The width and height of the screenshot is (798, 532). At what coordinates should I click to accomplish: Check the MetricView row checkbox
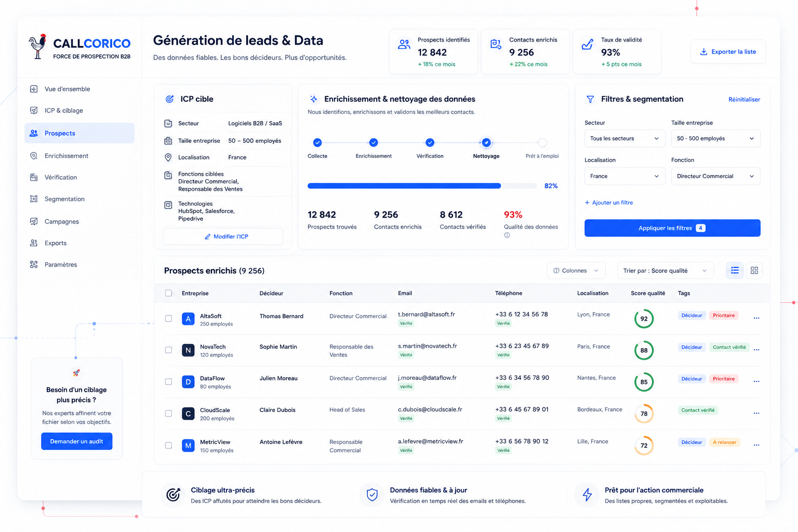[168, 445]
